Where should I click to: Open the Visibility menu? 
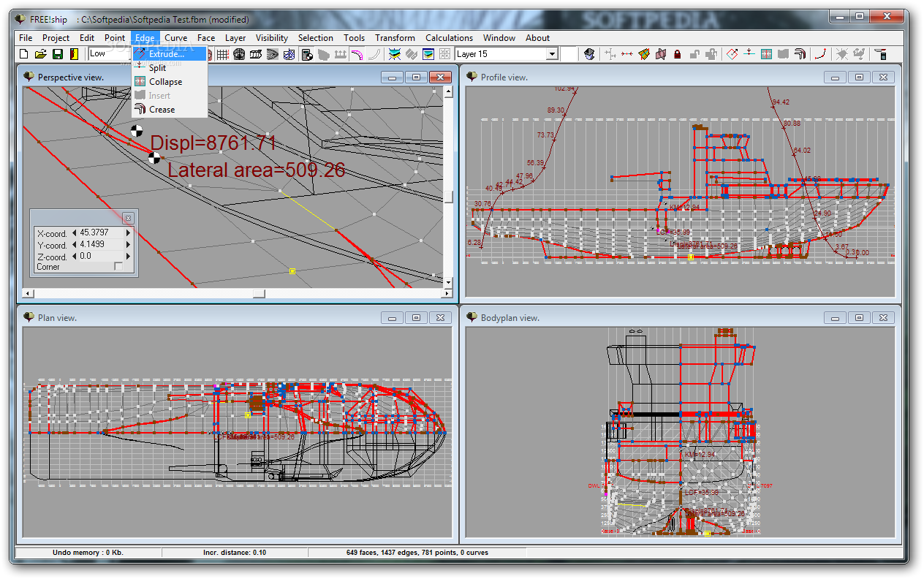(271, 37)
